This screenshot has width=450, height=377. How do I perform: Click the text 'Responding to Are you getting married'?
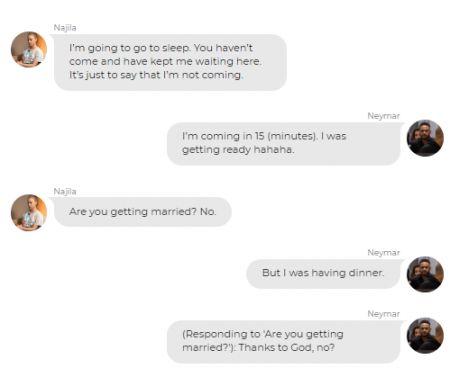click(263, 340)
